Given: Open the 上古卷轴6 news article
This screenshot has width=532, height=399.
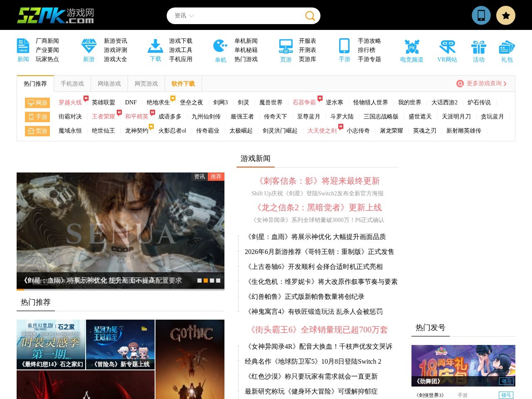Looking at the screenshot, I should click(314, 266).
